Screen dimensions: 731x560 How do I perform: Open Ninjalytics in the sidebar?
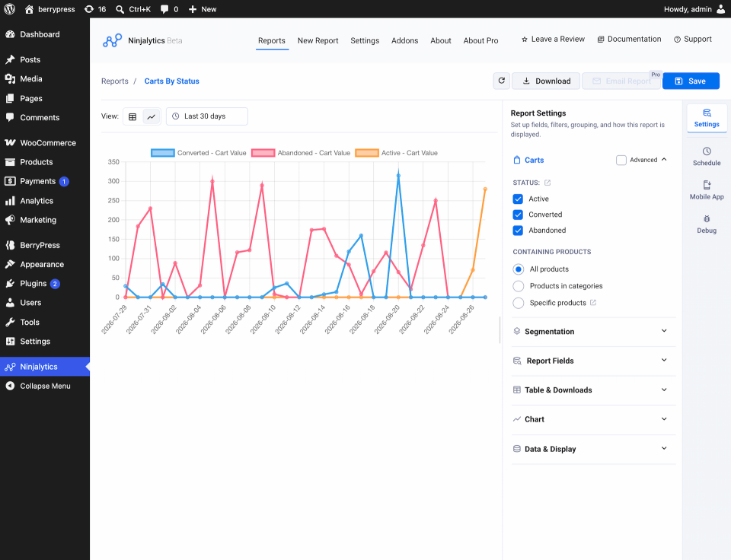[x=45, y=367]
